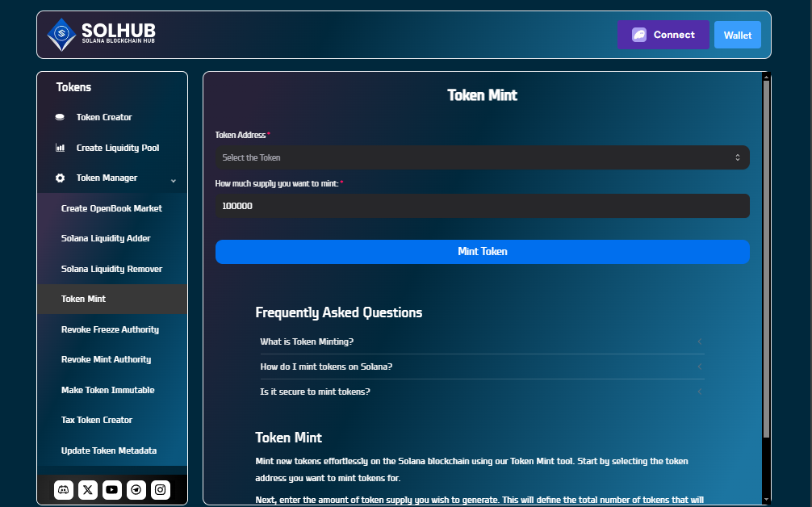Click the Token Creator coin icon
The height and width of the screenshot is (507, 812).
coord(60,117)
